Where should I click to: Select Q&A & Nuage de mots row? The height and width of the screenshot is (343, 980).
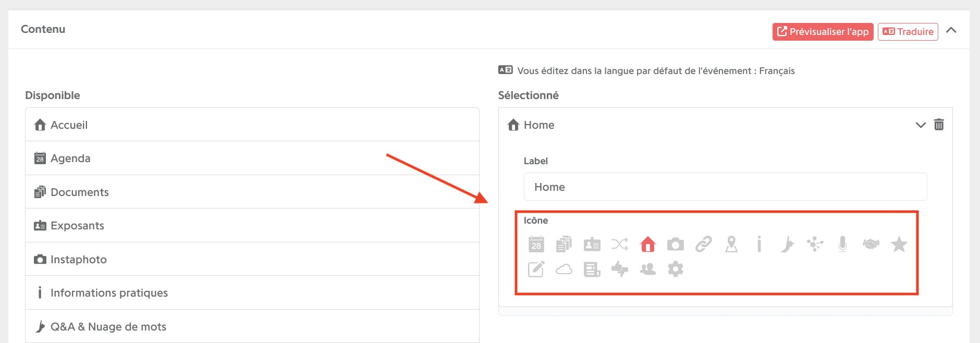pyautogui.click(x=252, y=326)
